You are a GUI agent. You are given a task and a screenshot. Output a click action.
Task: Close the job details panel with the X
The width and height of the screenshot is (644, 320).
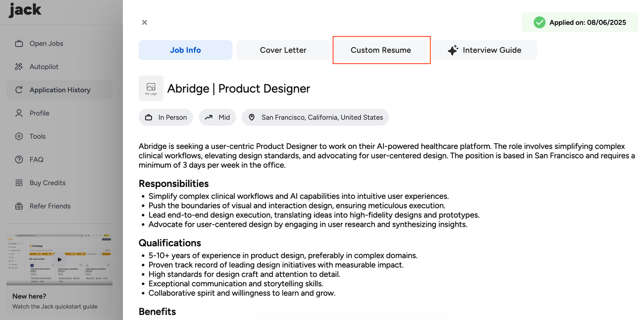point(144,22)
